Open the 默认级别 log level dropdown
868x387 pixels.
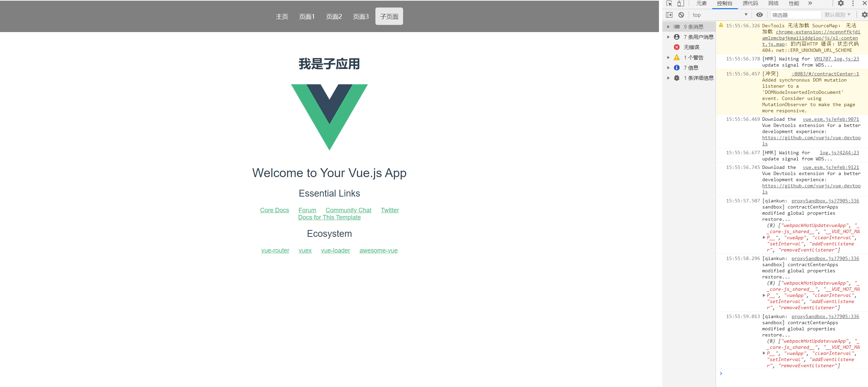click(837, 15)
